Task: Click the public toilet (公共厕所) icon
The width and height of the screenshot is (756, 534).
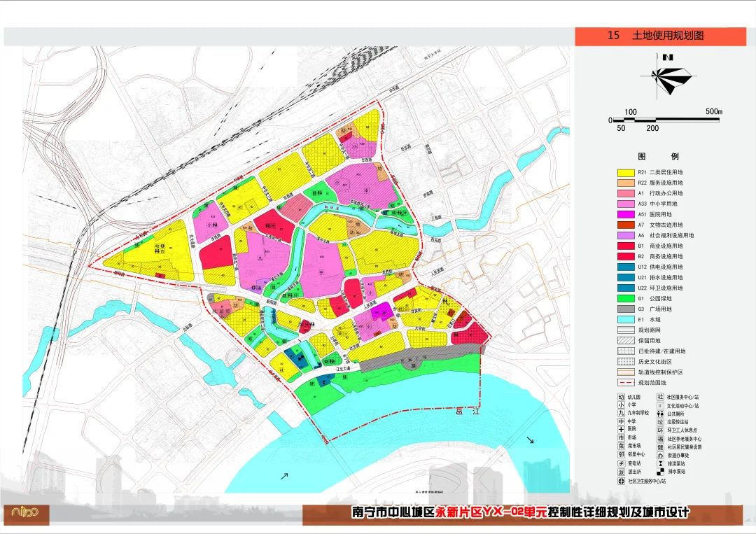Action: pos(660,414)
